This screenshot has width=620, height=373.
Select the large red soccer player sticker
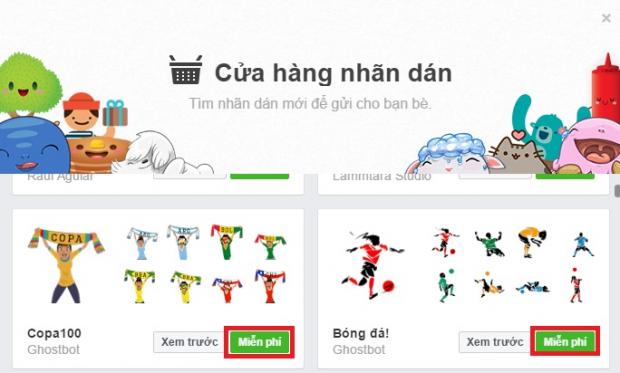point(370,265)
